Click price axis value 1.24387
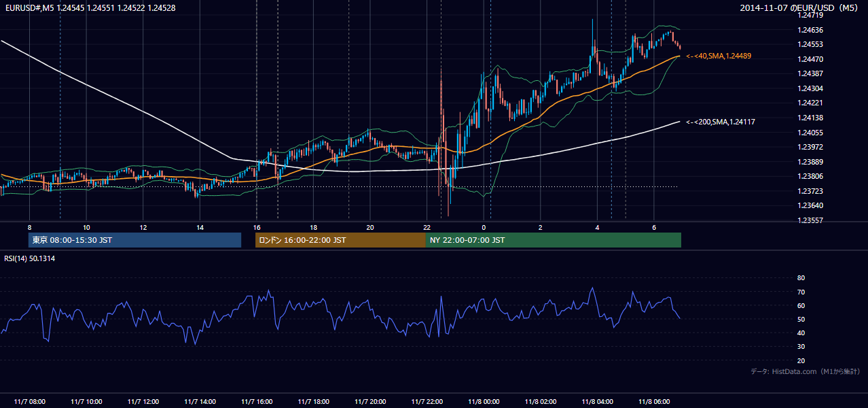The width and height of the screenshot is (868, 408). [810, 74]
